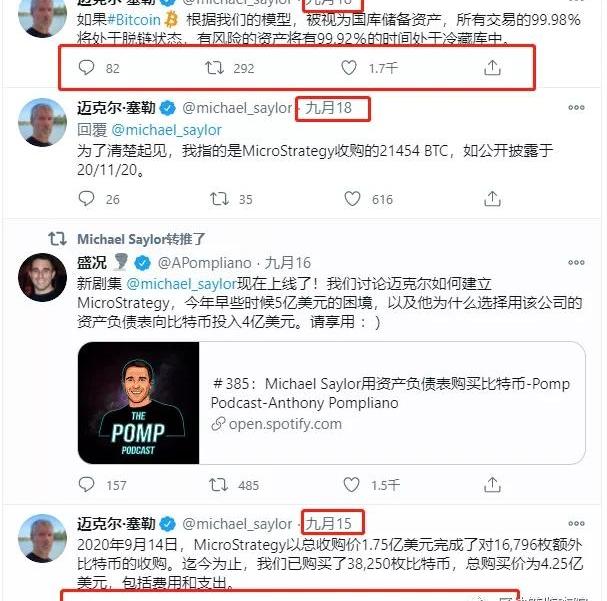This screenshot has width=607, height=601.
Task: Like the tweet with 1.7千 likes
Action: click(x=349, y=68)
